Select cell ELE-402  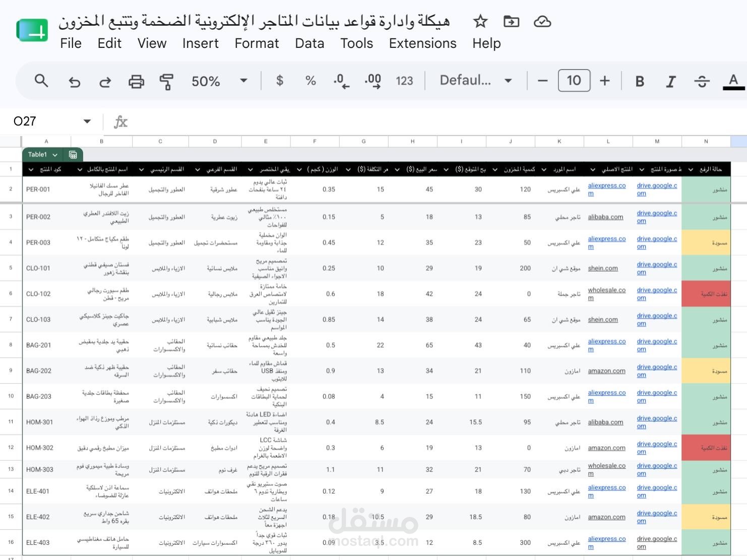tap(46, 517)
